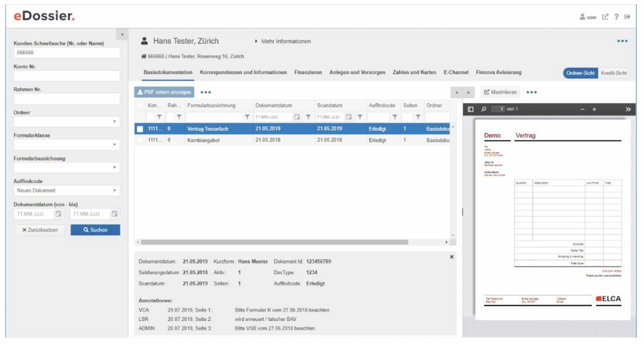Toggle select-all checkbox in table header

coord(140,105)
